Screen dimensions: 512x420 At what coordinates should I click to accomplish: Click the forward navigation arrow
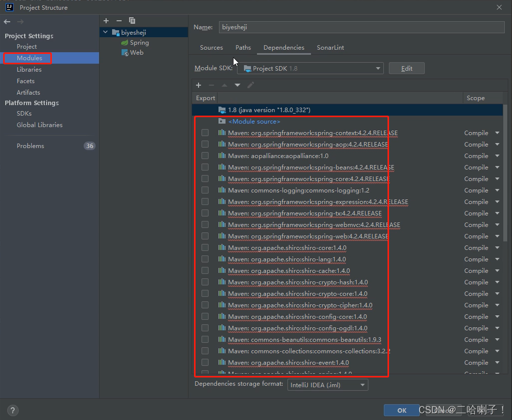coord(20,22)
